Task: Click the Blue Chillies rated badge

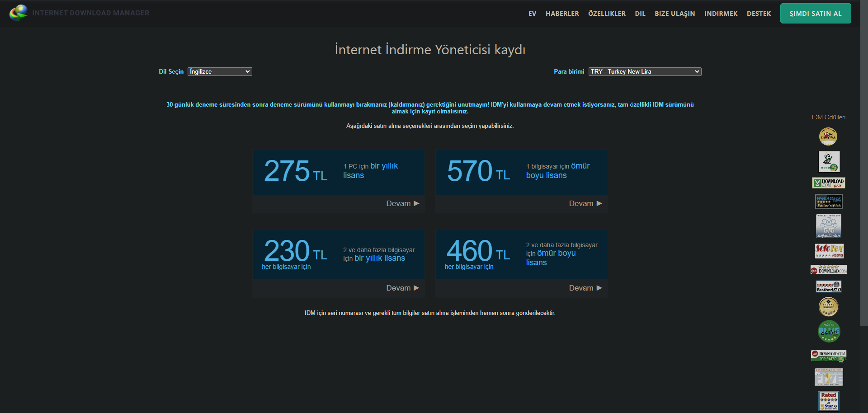Action: pyautogui.click(x=829, y=331)
